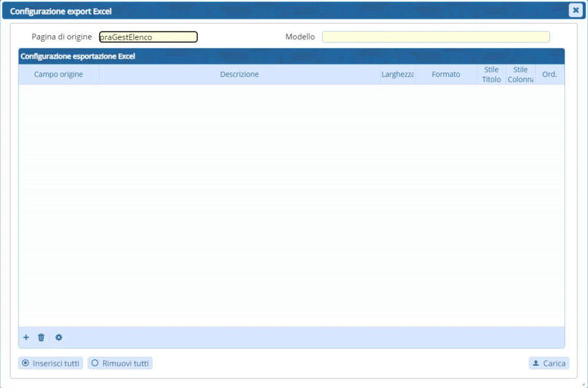Image resolution: width=588 pixels, height=388 pixels.
Task: Sort by the Ord. column header
Action: [x=549, y=74]
